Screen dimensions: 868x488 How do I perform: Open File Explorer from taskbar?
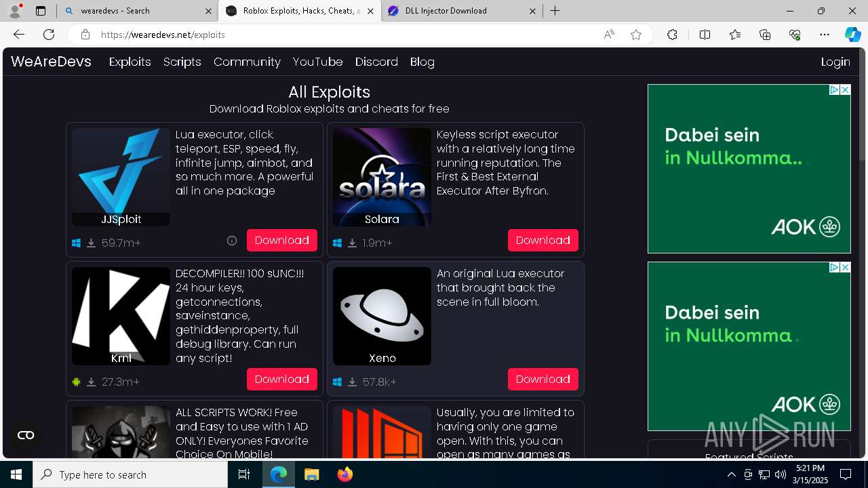(311, 474)
